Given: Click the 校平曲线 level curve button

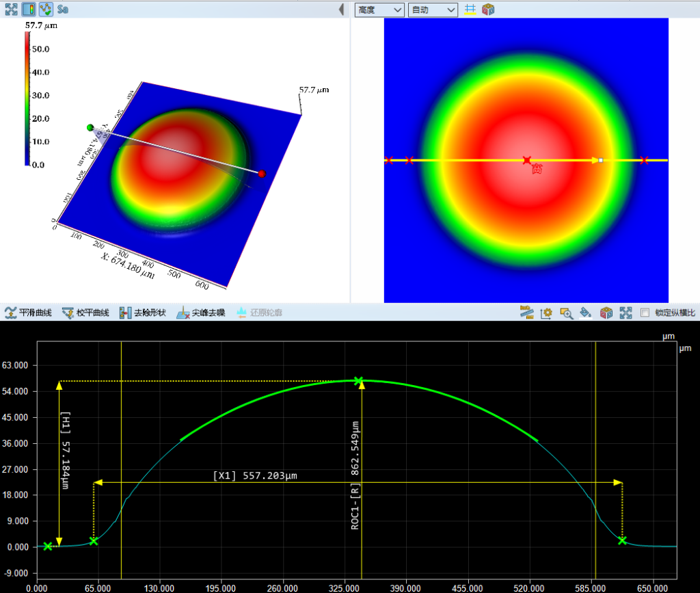Looking at the screenshot, I should pyautogui.click(x=85, y=313).
